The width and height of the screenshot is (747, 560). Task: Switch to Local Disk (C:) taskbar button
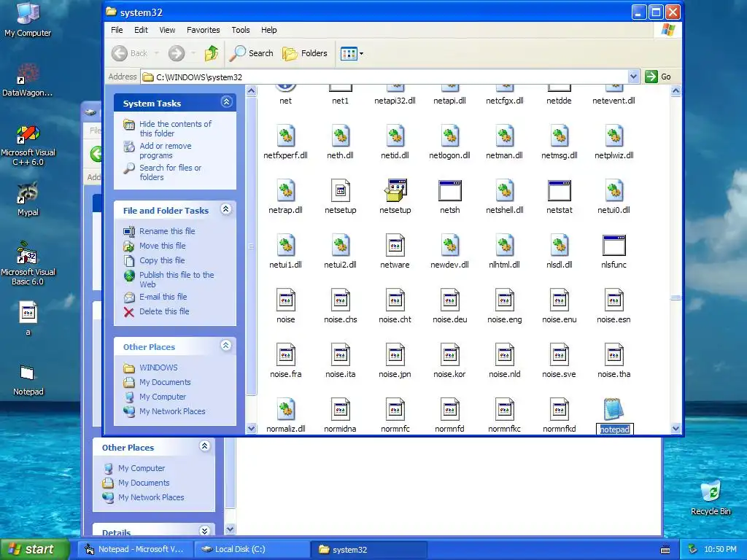252,549
